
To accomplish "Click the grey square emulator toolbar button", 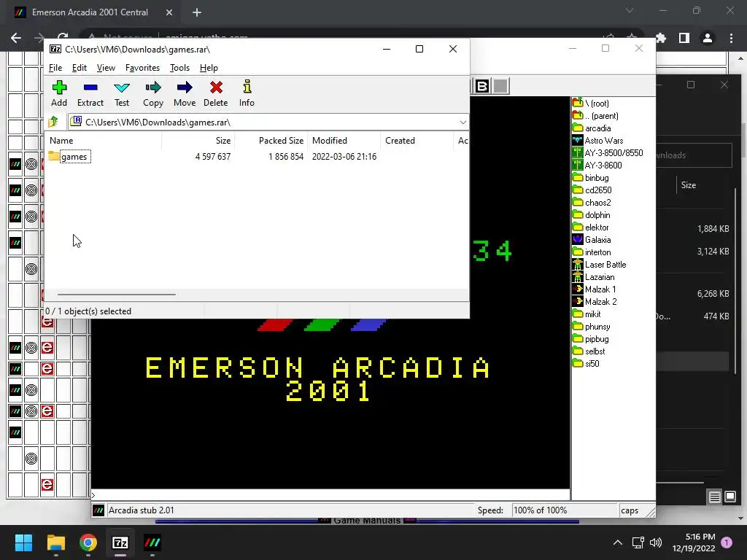I will click(x=500, y=86).
